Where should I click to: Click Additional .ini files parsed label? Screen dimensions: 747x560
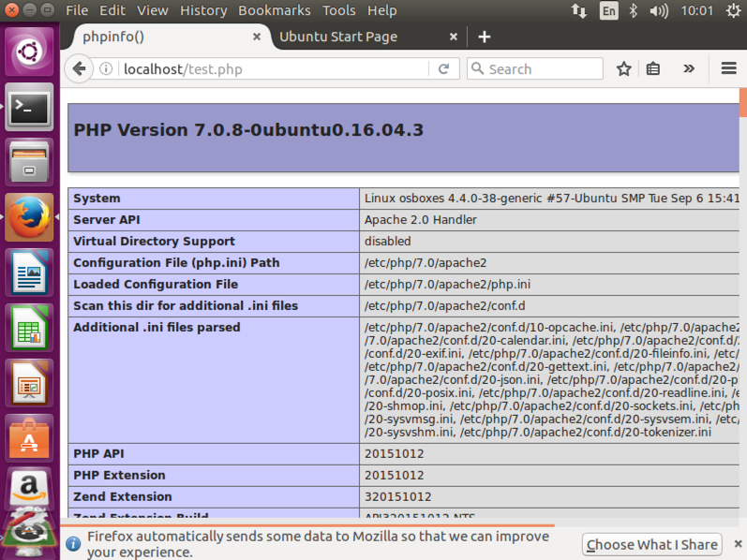[x=157, y=328]
